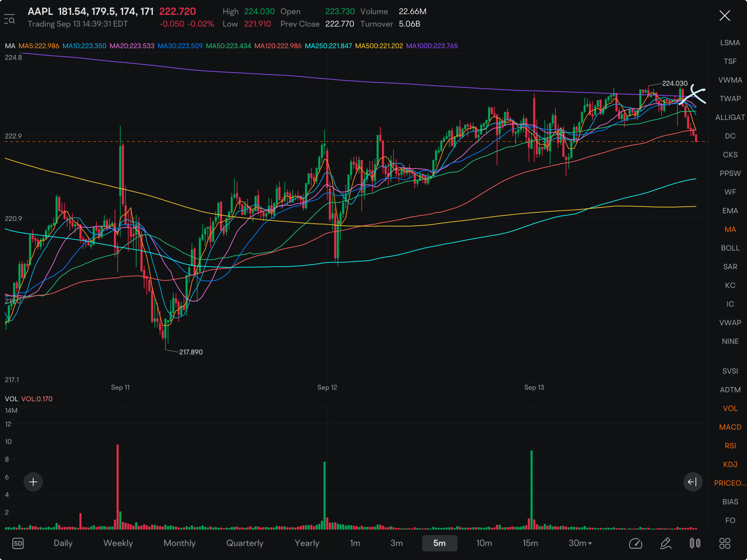The height and width of the screenshot is (560, 747).
Task: Click the MA30:223.509 legend value
Action: 180,46
